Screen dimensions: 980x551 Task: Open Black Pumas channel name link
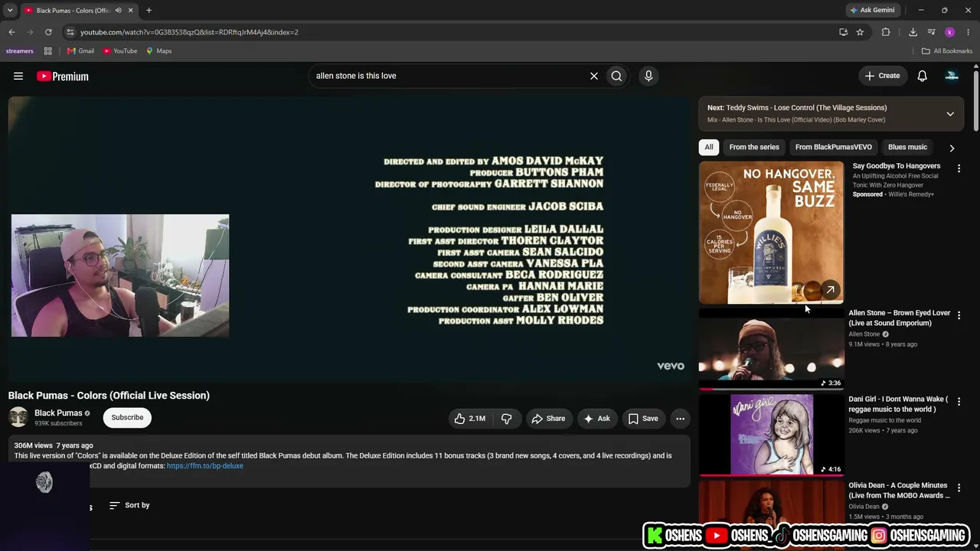pos(58,413)
